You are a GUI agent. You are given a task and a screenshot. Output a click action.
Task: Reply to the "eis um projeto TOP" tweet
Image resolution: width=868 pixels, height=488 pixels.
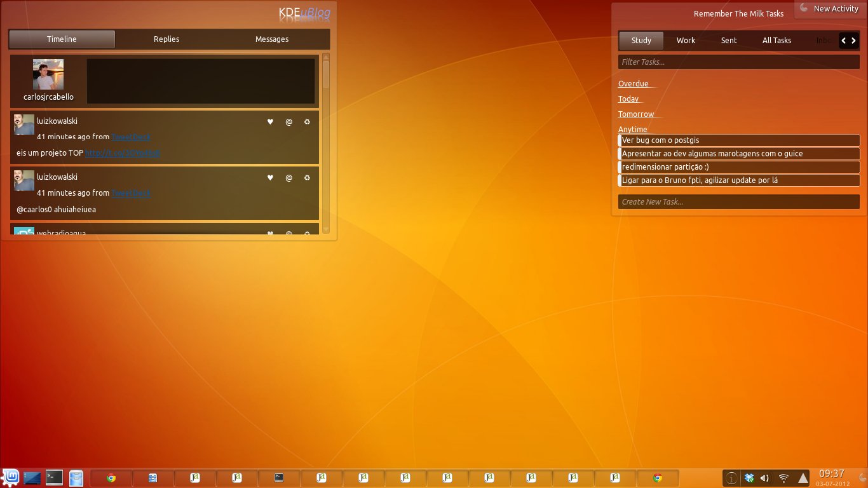pyautogui.click(x=288, y=121)
